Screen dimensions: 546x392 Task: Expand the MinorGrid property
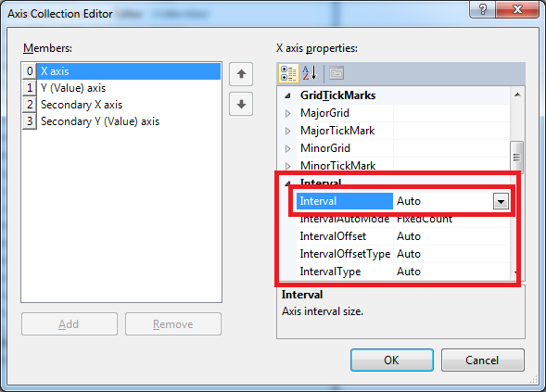click(287, 148)
